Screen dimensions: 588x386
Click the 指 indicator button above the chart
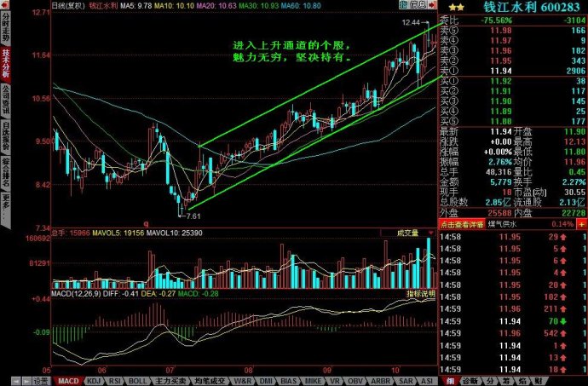[403, 5]
